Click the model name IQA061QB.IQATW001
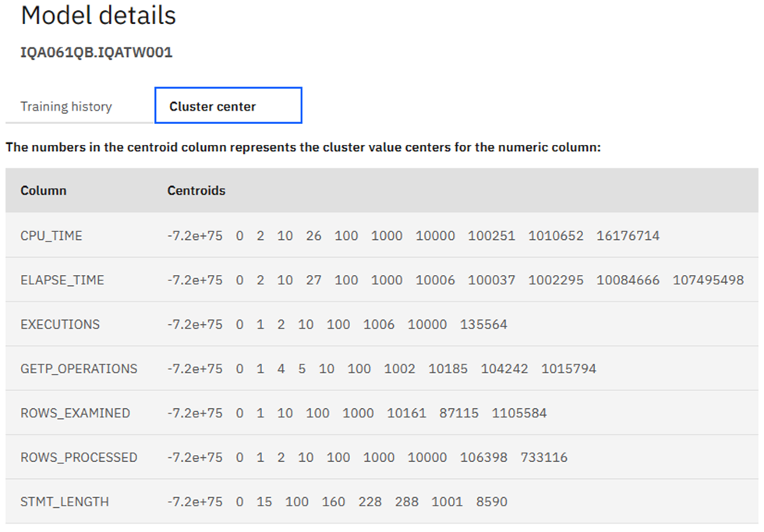The width and height of the screenshot is (764, 532). [97, 53]
